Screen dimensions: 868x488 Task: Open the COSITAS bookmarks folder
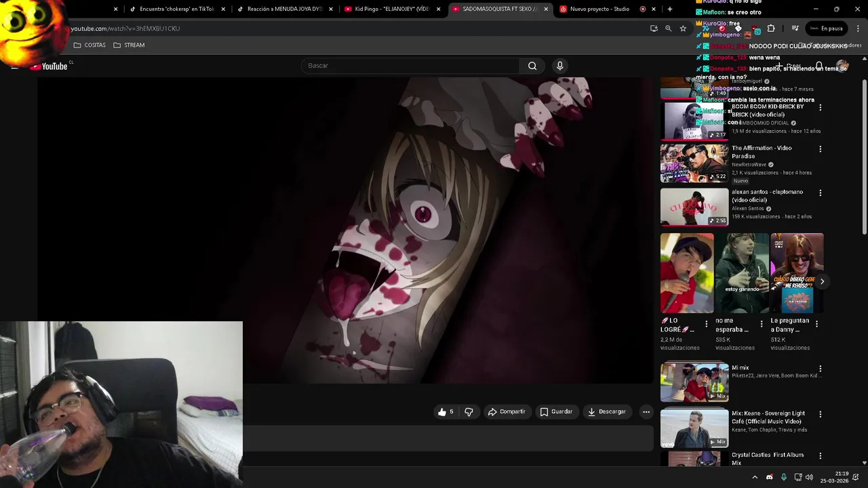click(x=90, y=45)
